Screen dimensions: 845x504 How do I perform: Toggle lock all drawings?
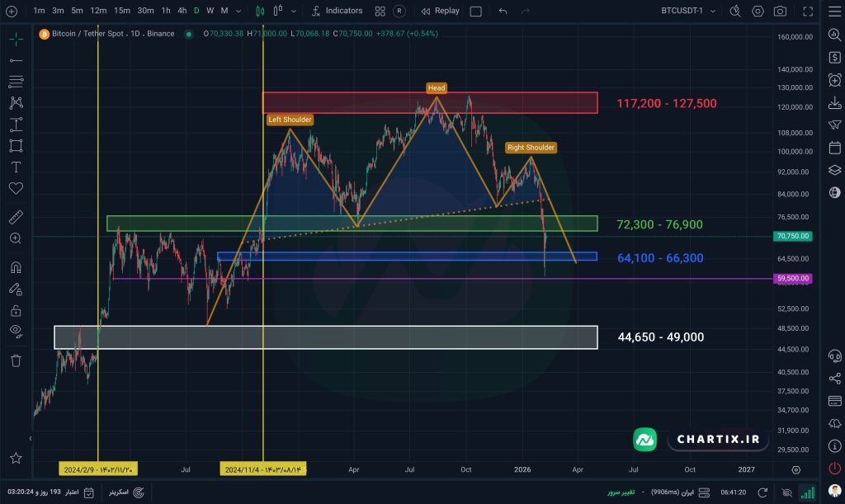tap(16, 310)
